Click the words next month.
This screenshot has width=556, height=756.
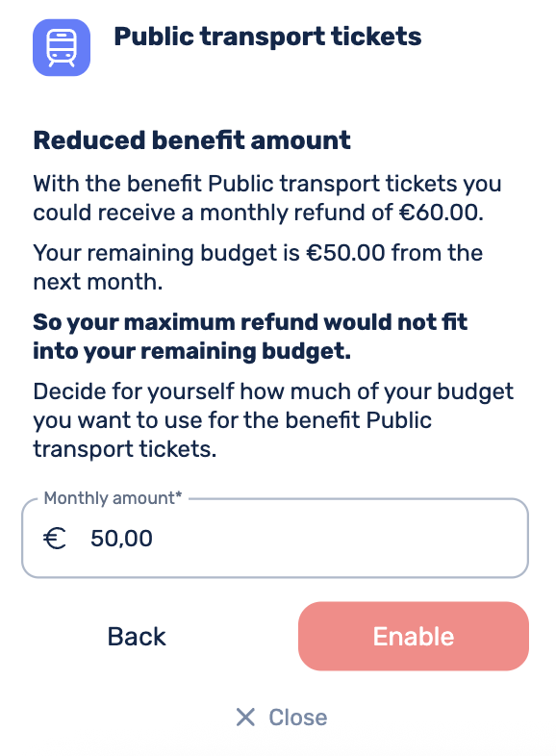click(97, 282)
